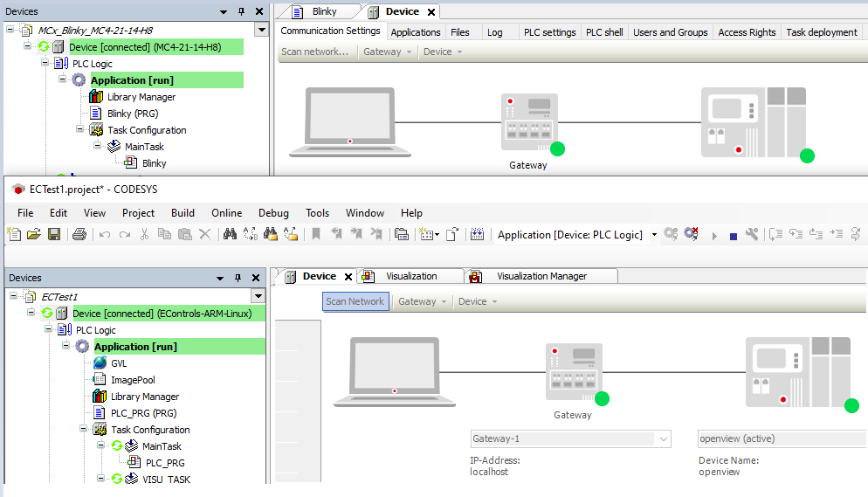Click the Cut scissors icon

[144, 235]
